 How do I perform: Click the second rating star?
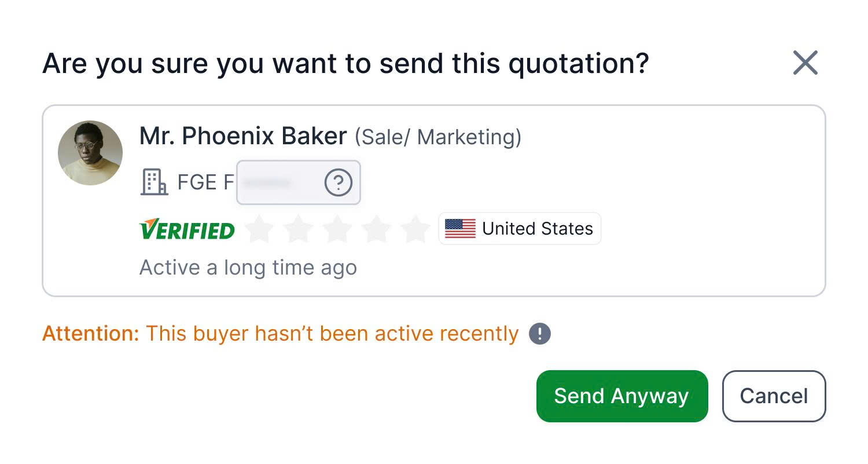point(299,229)
